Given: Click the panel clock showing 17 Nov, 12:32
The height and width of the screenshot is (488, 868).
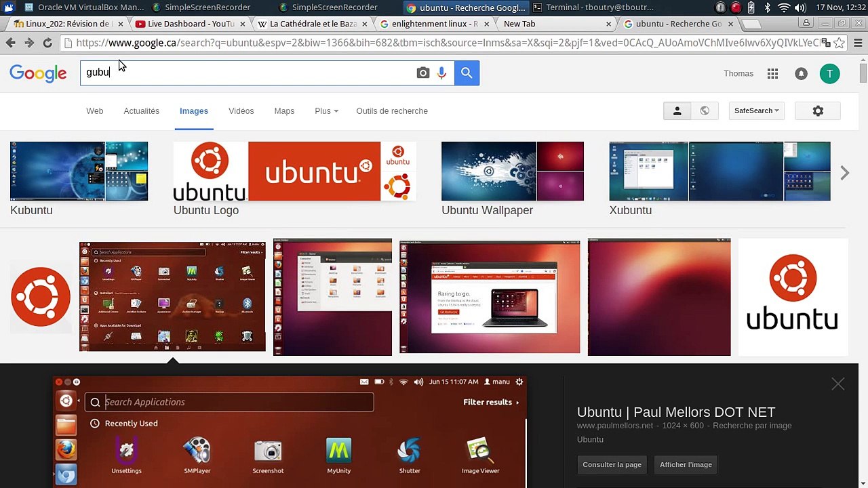Looking at the screenshot, I should click(840, 7).
